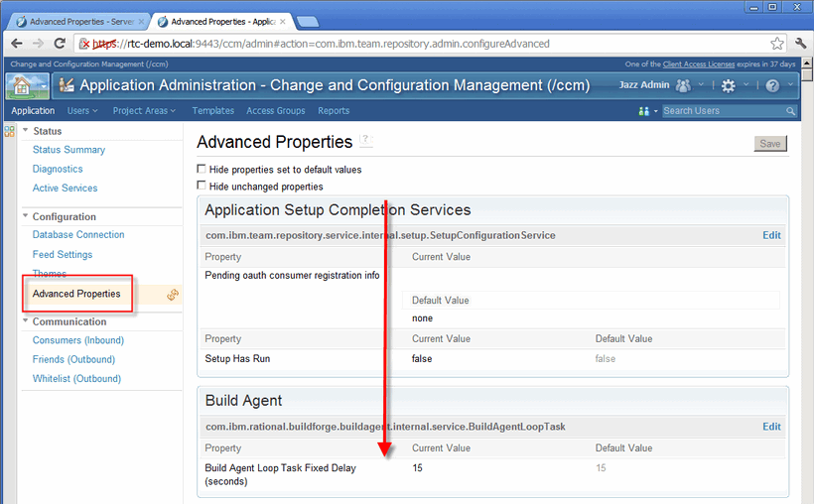Open the browser wrench menu
The height and width of the screenshot is (504, 814).
[800, 44]
